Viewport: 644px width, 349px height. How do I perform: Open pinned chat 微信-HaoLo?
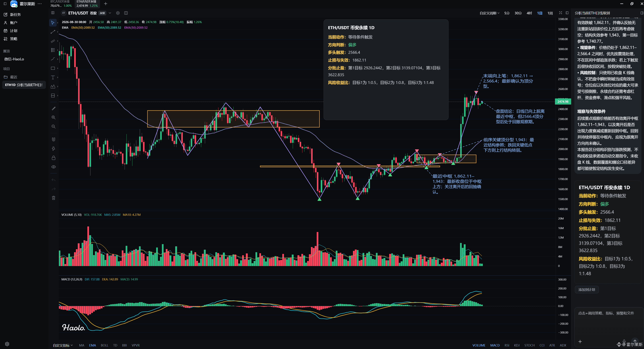point(14,59)
